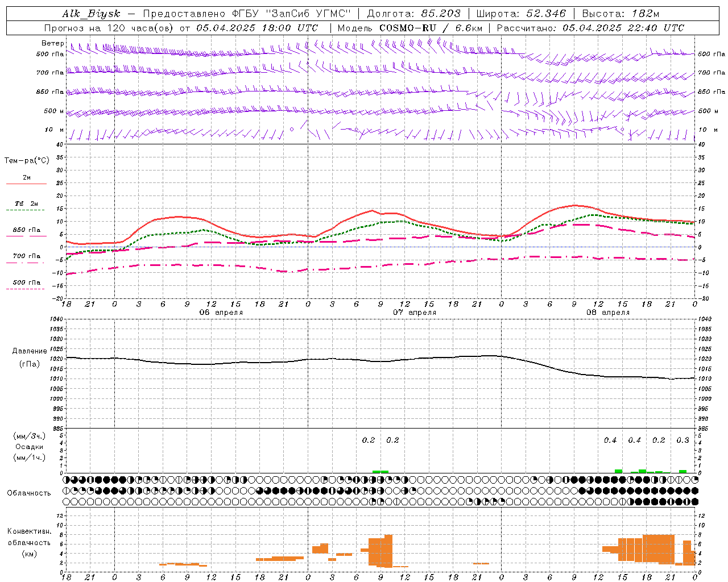Click the Высота: 182м value
This screenshot has width=728, height=582.
[621, 14]
